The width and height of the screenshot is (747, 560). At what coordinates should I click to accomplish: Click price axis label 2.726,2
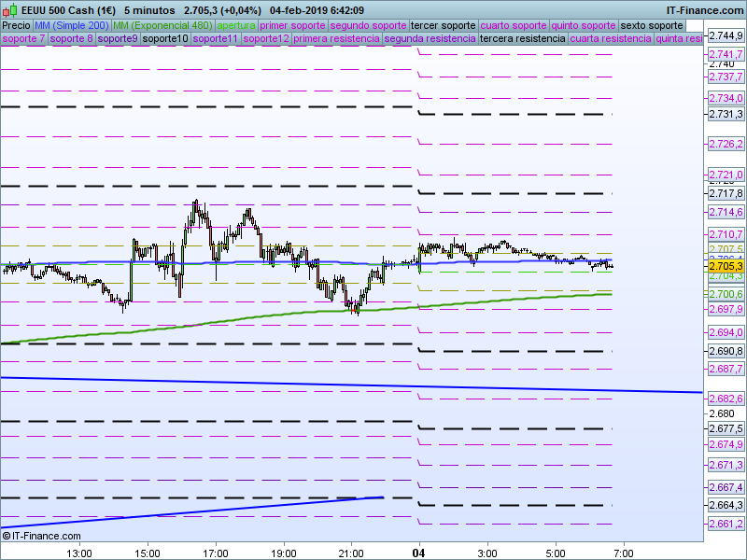coord(726,144)
